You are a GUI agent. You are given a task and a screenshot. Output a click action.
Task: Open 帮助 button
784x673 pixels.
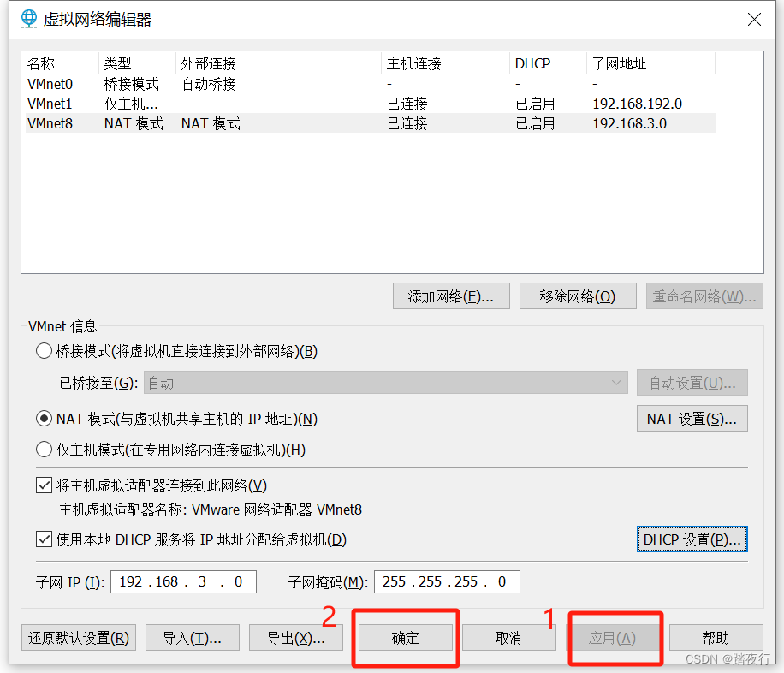coord(716,638)
